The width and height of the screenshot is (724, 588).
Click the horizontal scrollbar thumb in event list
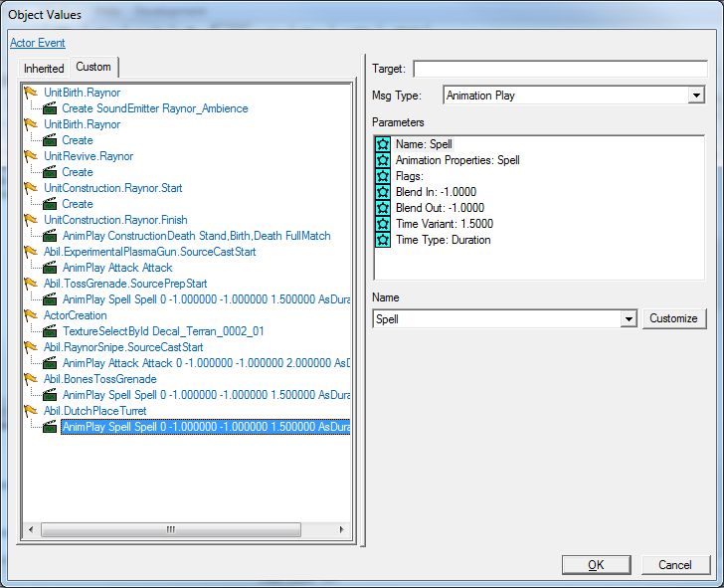click(x=171, y=529)
